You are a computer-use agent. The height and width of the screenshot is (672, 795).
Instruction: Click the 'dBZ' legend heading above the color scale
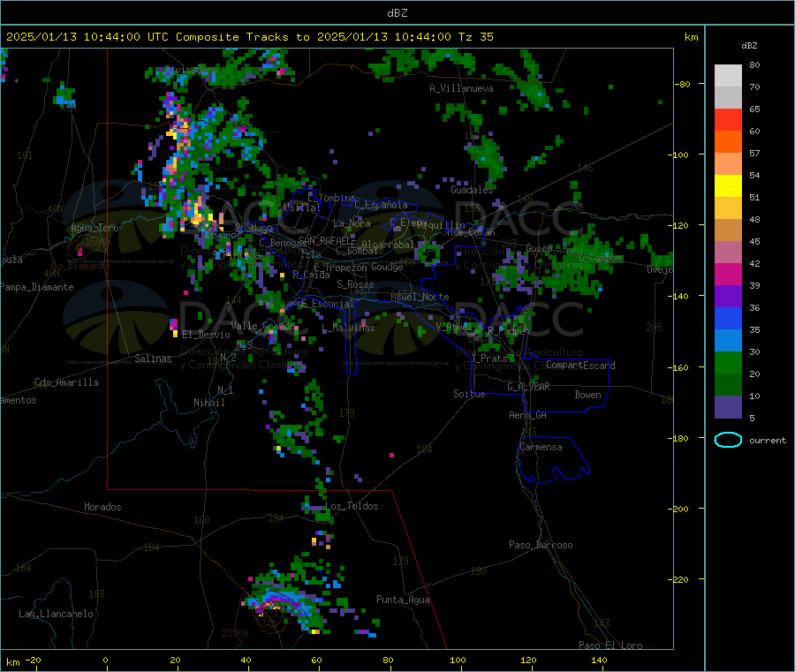tap(749, 46)
